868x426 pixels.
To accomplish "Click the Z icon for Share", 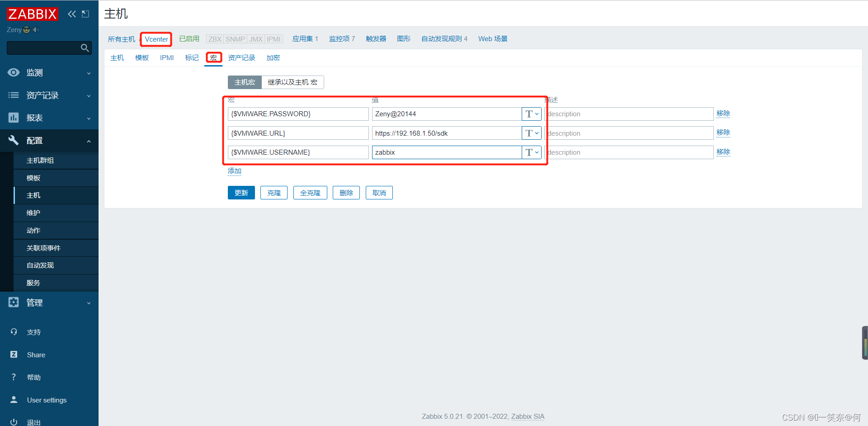I will [x=14, y=355].
